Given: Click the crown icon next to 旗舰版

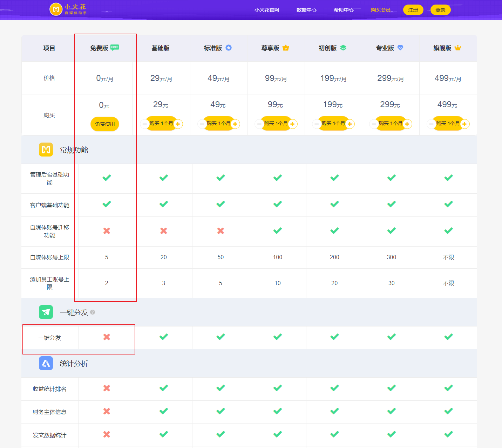Looking at the screenshot, I should (458, 48).
